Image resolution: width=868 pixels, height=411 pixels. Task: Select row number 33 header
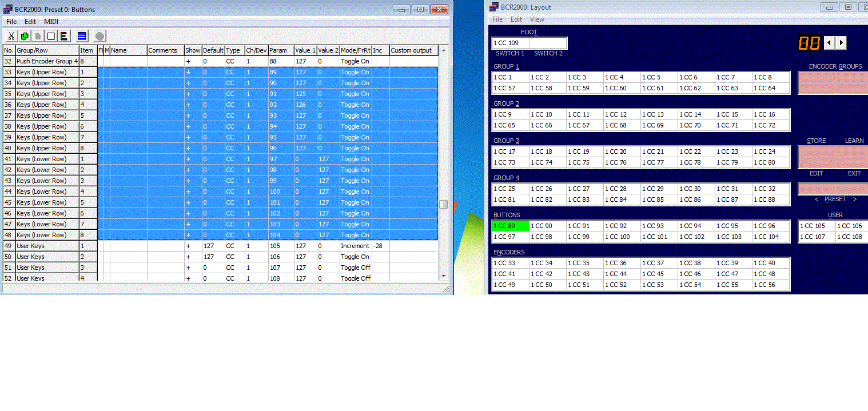tap(9, 72)
